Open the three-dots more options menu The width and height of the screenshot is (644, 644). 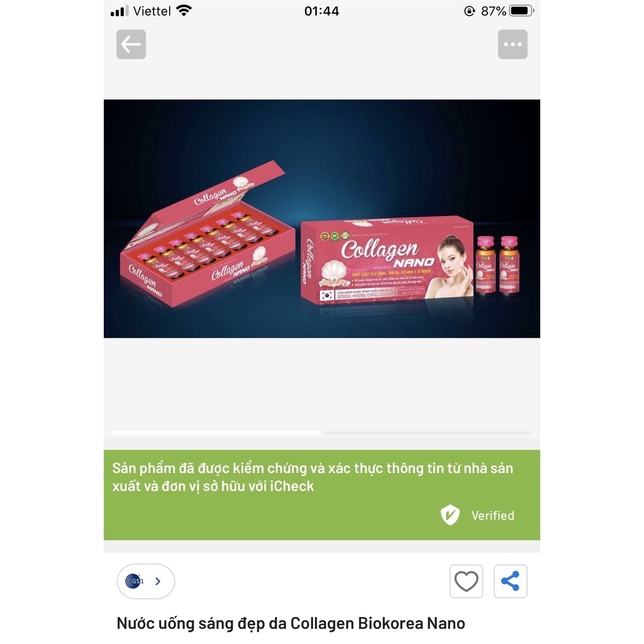(x=513, y=45)
